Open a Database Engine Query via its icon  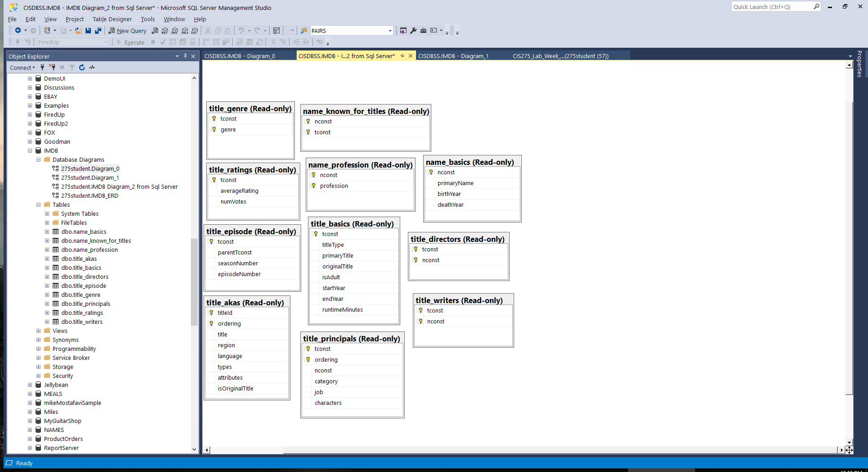tap(155, 31)
